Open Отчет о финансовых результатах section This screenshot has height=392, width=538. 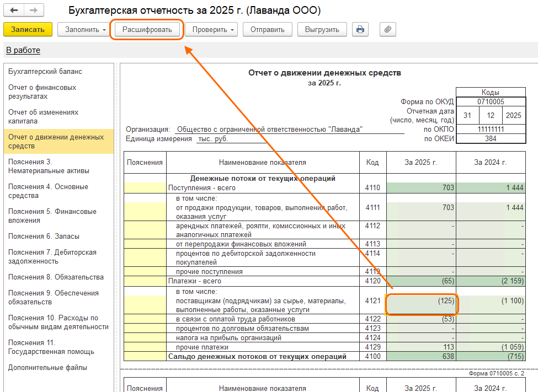click(x=42, y=92)
